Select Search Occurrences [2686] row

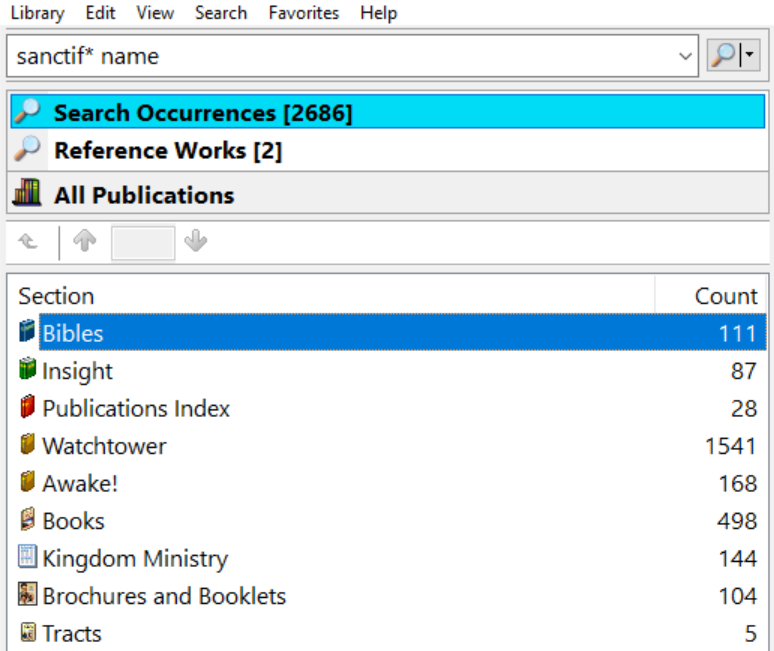(x=388, y=112)
